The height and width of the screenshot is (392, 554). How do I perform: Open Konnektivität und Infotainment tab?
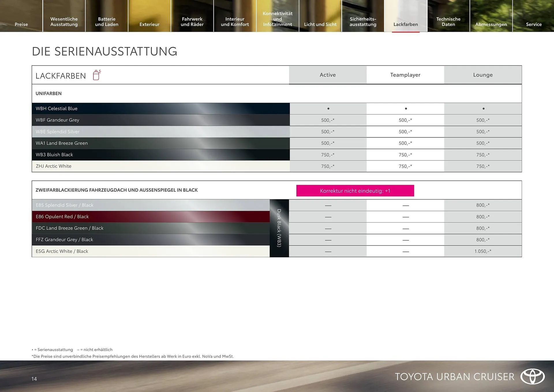coord(277,19)
